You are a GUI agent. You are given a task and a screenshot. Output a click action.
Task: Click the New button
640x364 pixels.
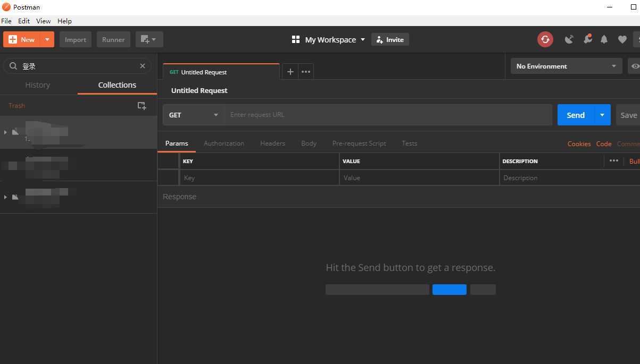22,39
